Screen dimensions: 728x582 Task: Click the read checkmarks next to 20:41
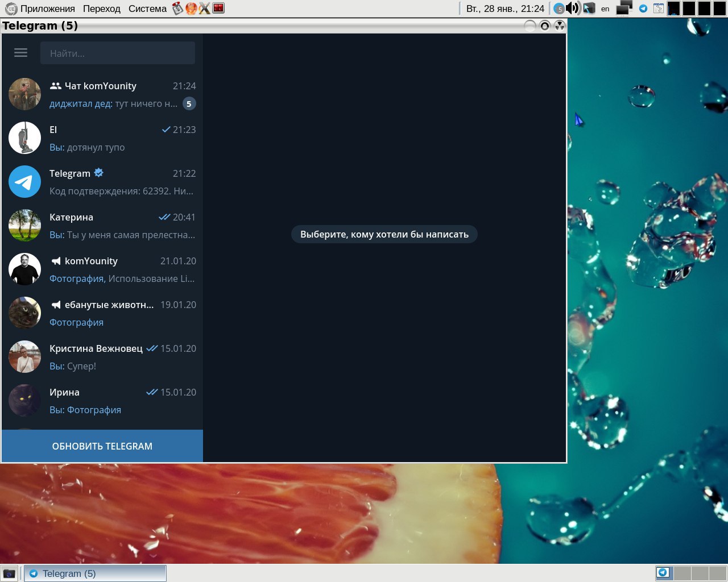point(164,217)
